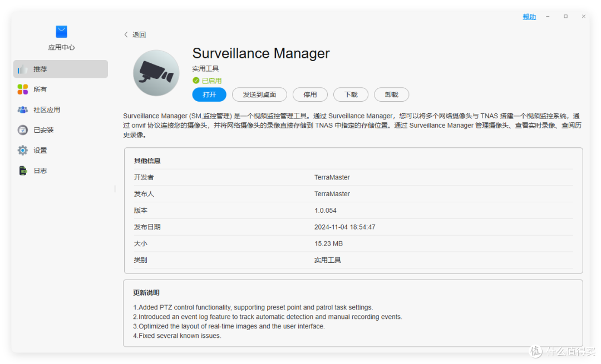Click the 开发者 value TerraMaster
Viewport: 601px width, 364px height.
[x=332, y=177]
